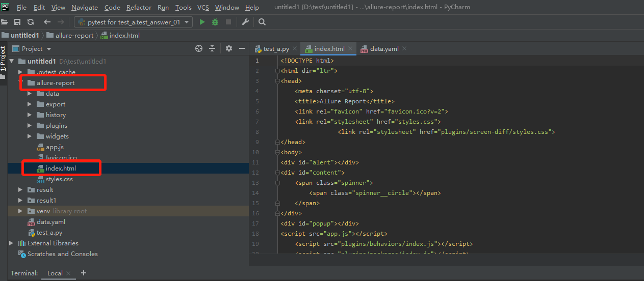This screenshot has height=281, width=644.
Task: Fold the body tag in gutter
Action: (278, 152)
